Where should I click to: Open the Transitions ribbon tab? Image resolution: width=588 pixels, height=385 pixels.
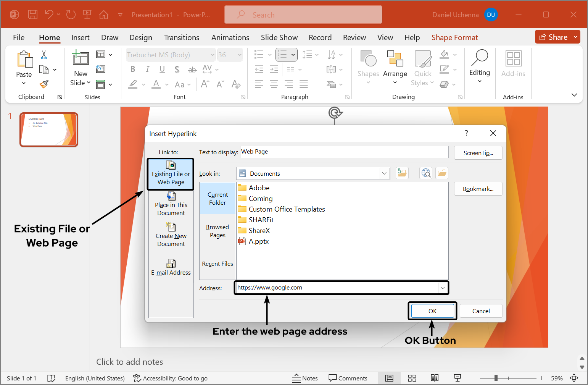182,37
